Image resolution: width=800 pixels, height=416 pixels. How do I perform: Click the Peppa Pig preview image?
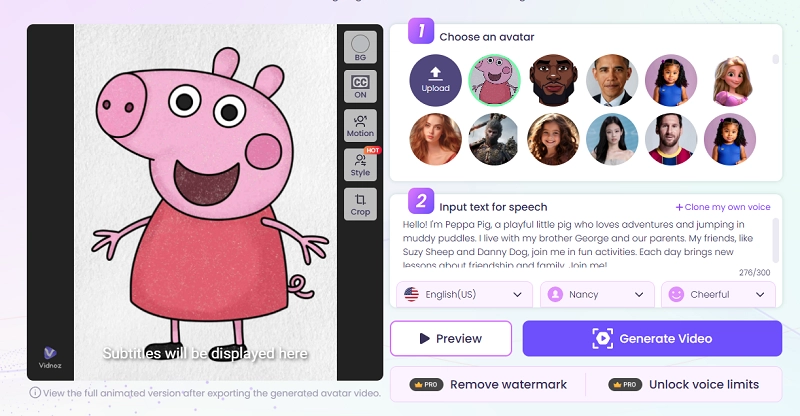[x=206, y=202]
